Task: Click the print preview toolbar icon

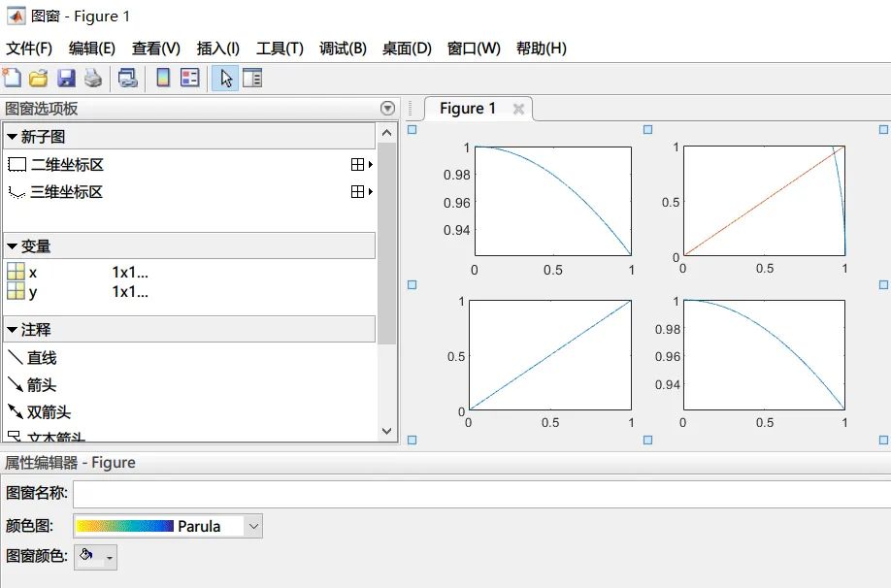Action: point(127,78)
